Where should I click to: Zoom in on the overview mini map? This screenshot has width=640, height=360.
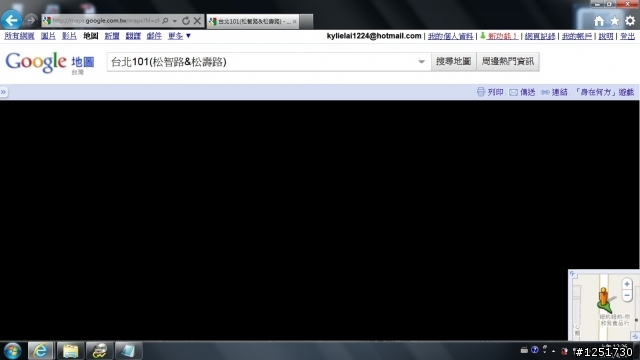[627, 284]
